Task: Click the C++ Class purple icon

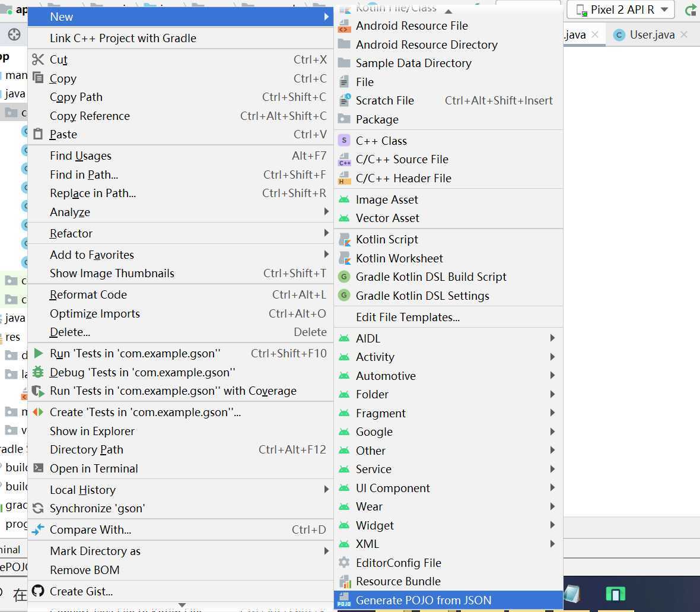Action: tap(343, 140)
